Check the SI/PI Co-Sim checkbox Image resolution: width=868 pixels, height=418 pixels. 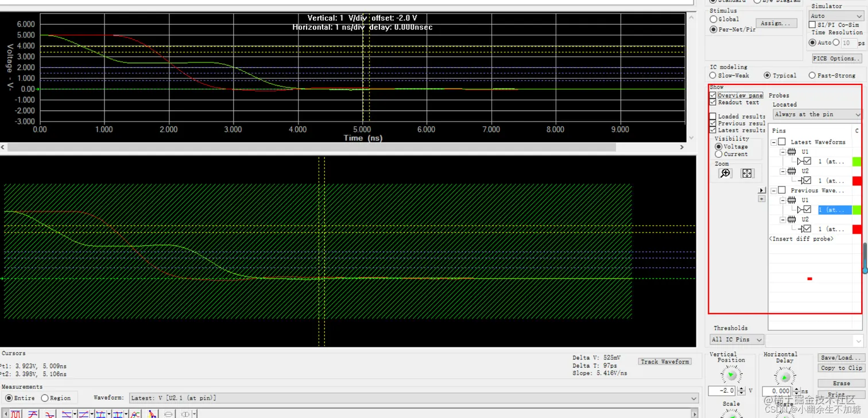click(812, 25)
